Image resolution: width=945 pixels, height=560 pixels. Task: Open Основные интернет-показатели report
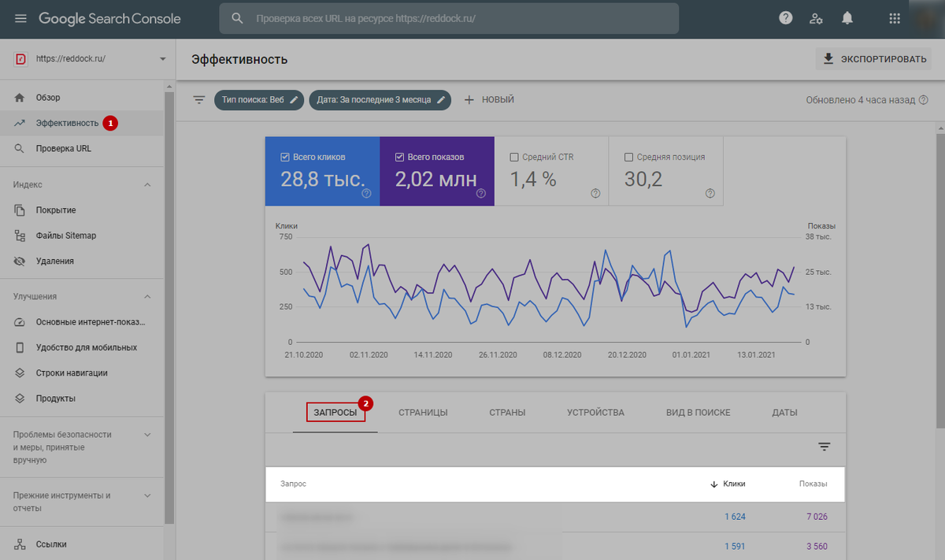click(82, 322)
